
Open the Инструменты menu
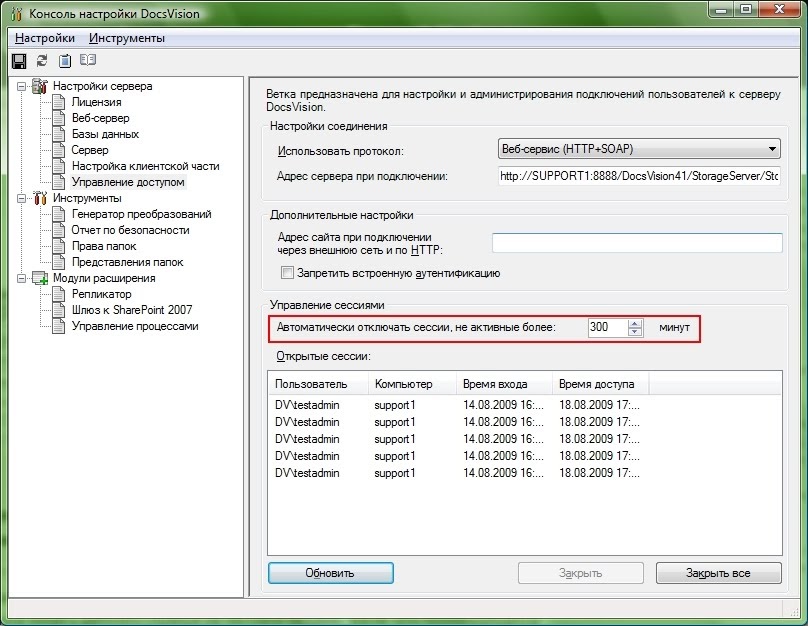tap(127, 38)
